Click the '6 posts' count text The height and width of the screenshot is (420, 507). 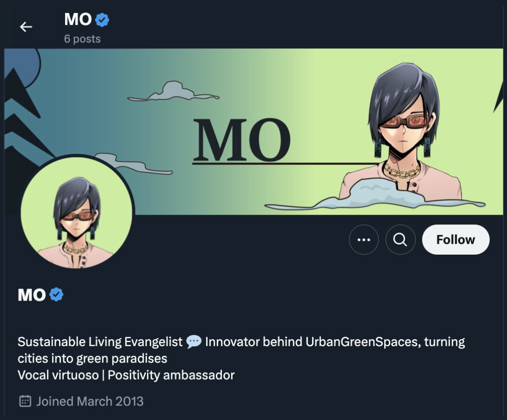click(82, 39)
